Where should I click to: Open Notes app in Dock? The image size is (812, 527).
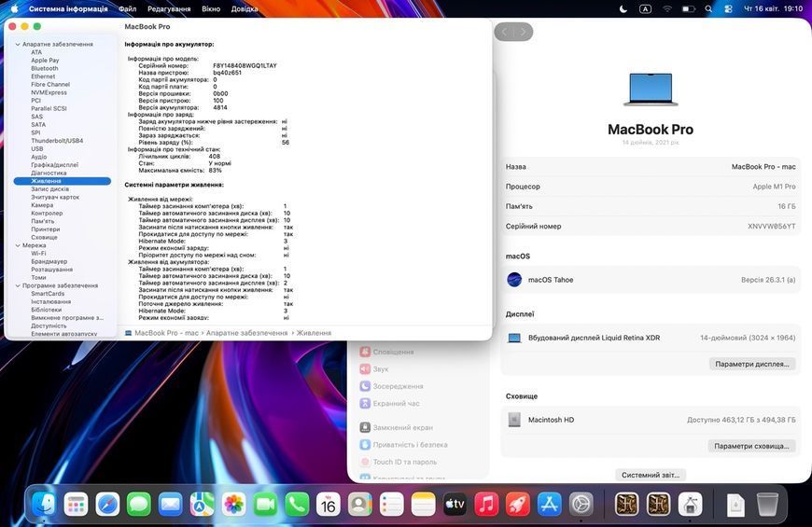click(x=423, y=505)
